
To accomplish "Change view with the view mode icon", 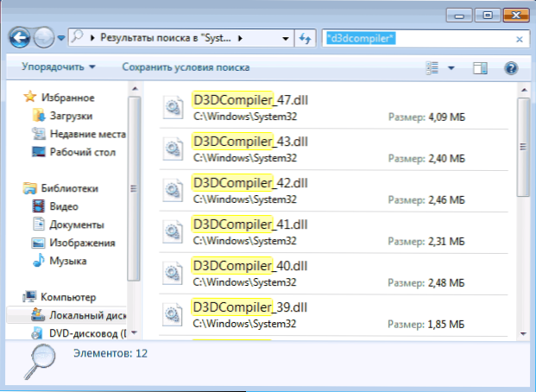I will [x=432, y=67].
